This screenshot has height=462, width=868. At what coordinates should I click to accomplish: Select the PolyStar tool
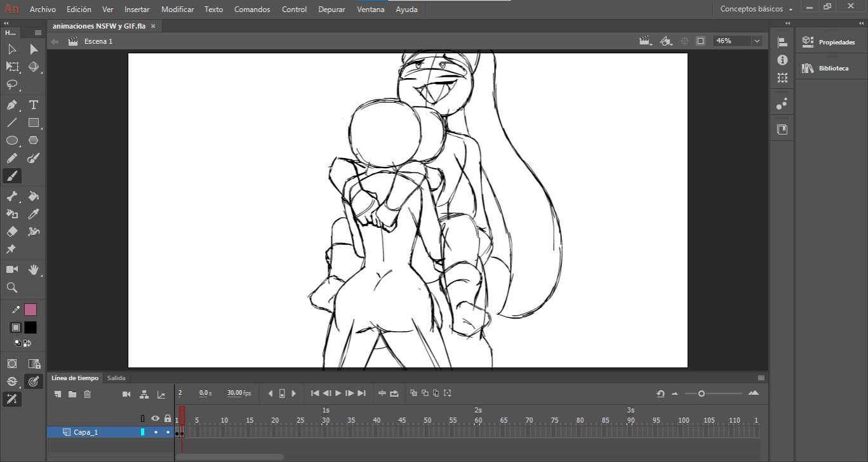34,140
